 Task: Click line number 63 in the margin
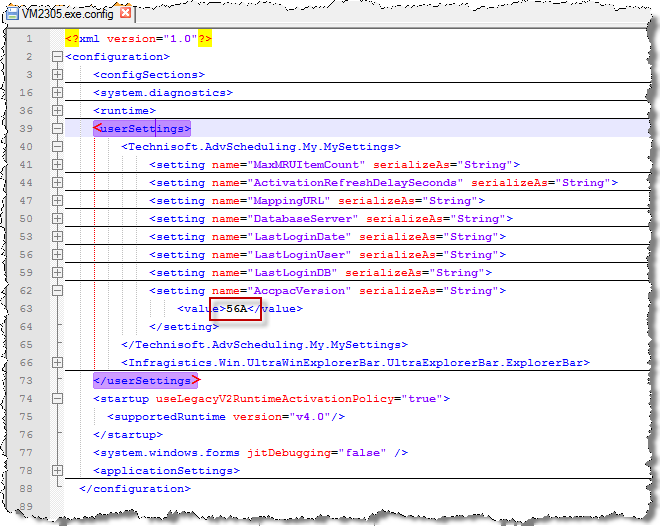26,309
